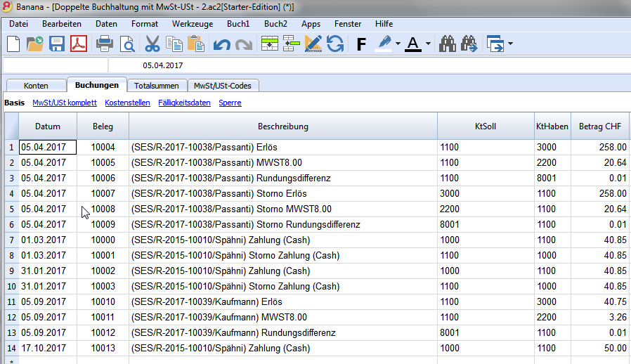This screenshot has height=364, width=631.
Task: Open the MwSt/USt komplett view link
Action: point(65,103)
